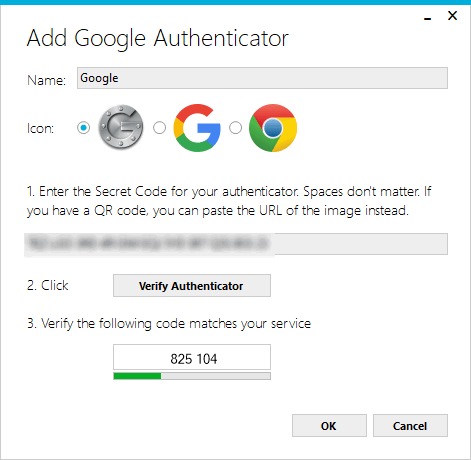
Task: Click the green code expiry progress bar
Action: point(192,376)
